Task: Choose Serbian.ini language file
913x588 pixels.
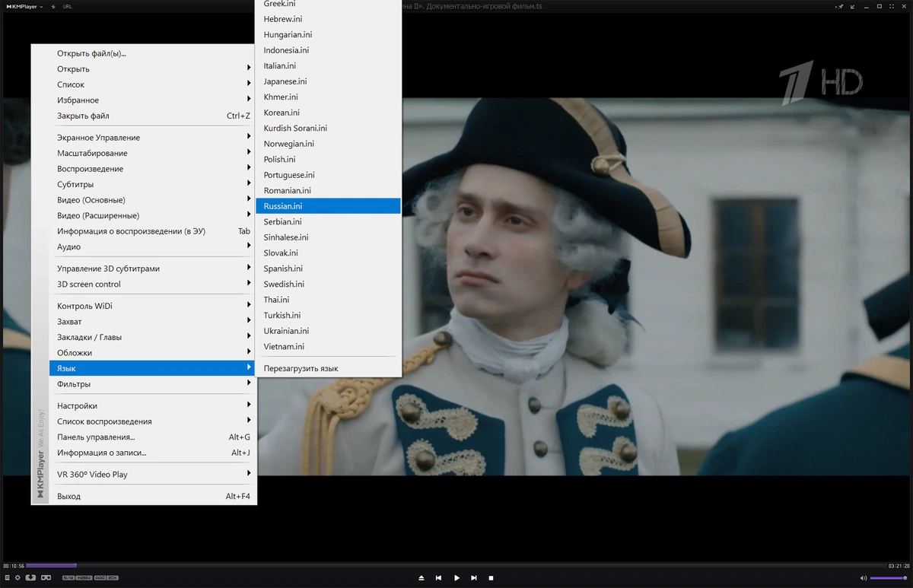Action: (329, 221)
